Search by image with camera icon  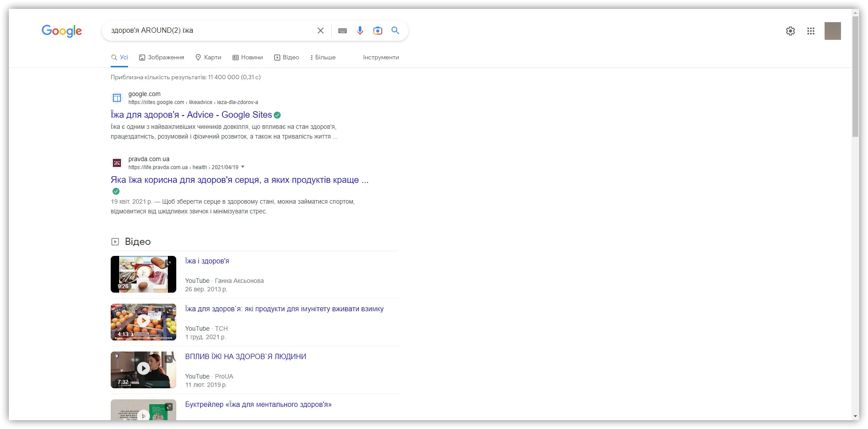pos(378,31)
